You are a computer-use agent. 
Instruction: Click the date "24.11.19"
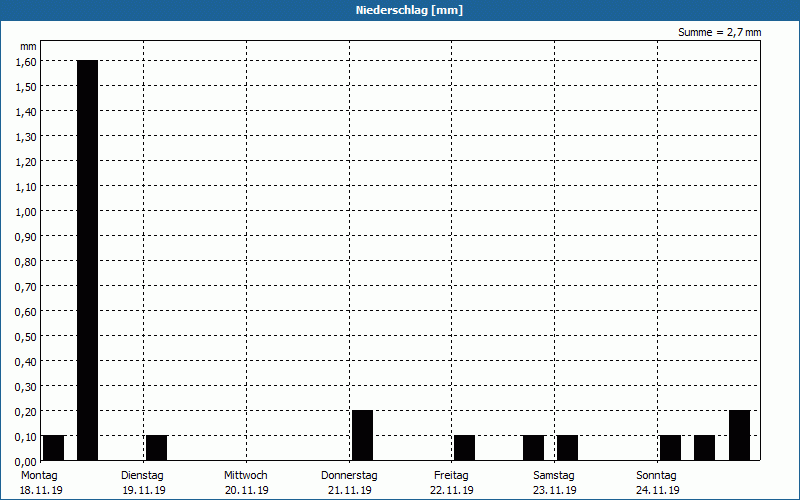(x=658, y=490)
